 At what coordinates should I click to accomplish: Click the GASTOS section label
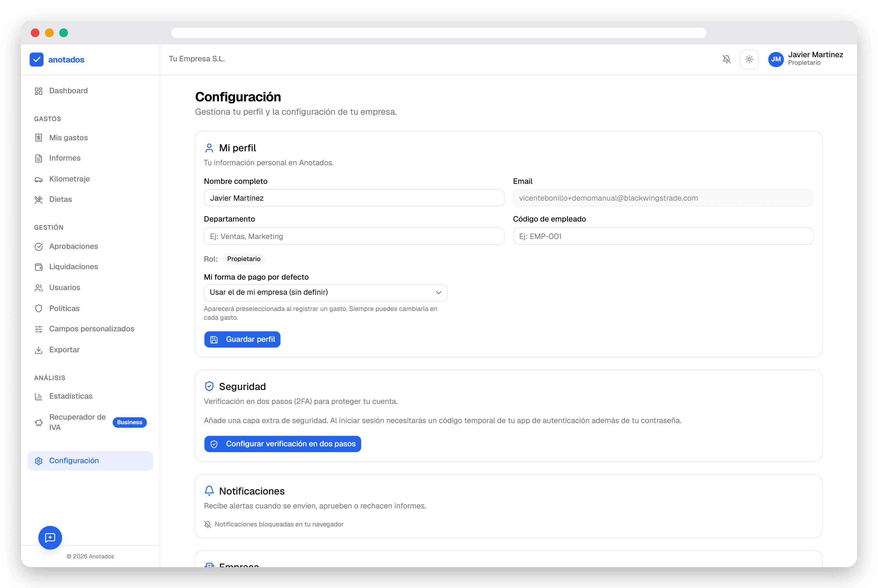click(x=48, y=119)
